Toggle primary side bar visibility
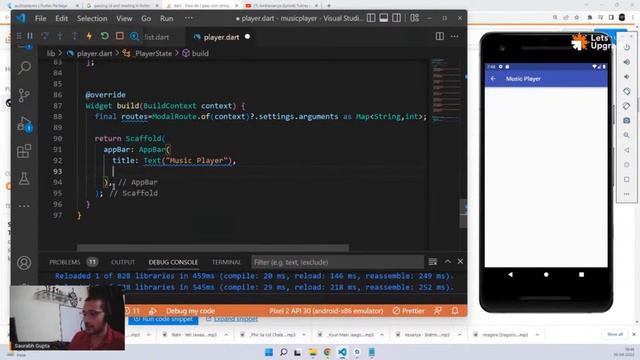 click(x=371, y=18)
